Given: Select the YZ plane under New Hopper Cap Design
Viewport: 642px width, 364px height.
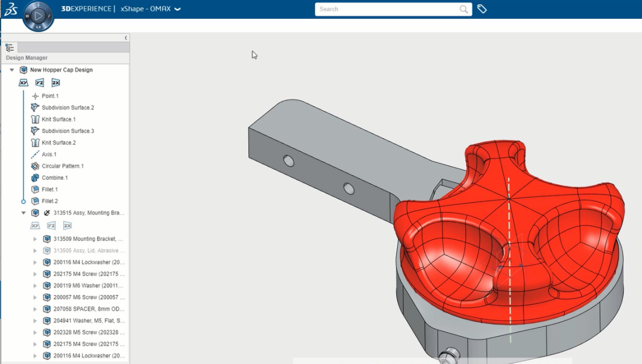Looking at the screenshot, I should [39, 83].
